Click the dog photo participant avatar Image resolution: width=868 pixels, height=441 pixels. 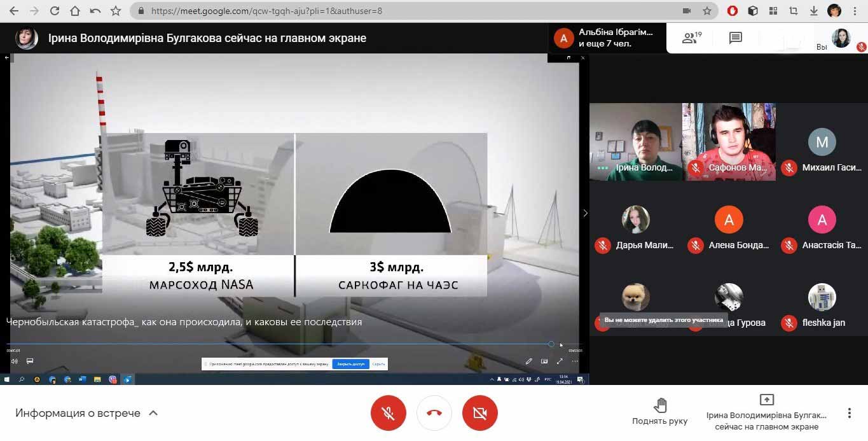point(636,297)
